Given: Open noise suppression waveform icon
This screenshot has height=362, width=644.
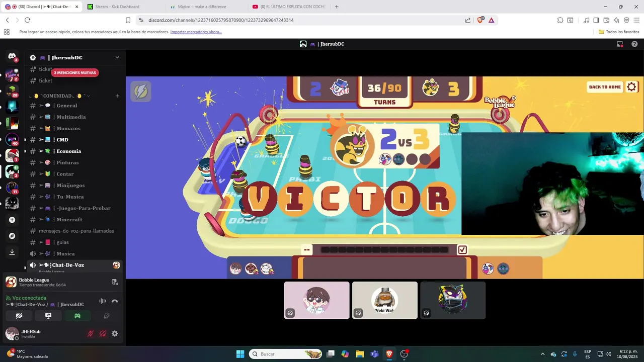Looking at the screenshot, I should click(x=103, y=301).
